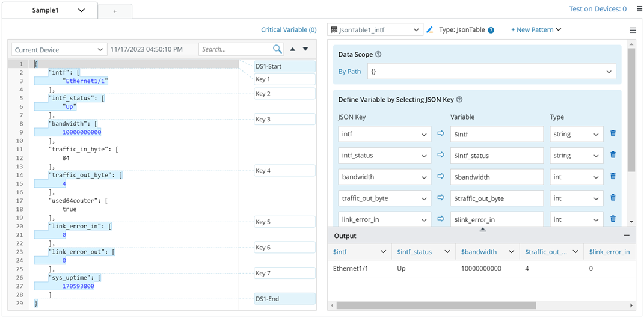The image size is (644, 318).
Task: Delete the intf JSON key row
Action: coord(613,133)
